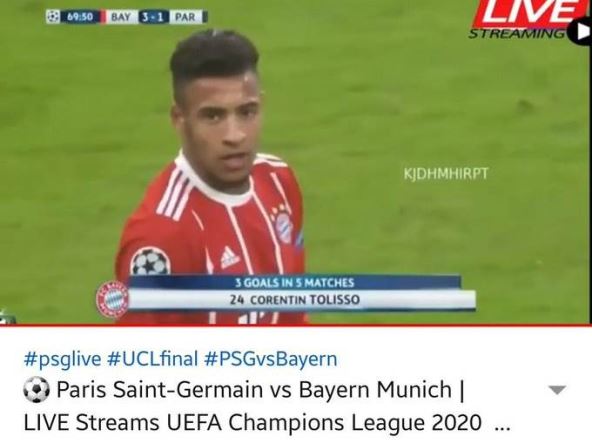Click the Bayern Munich crest beside name banner

point(112,299)
